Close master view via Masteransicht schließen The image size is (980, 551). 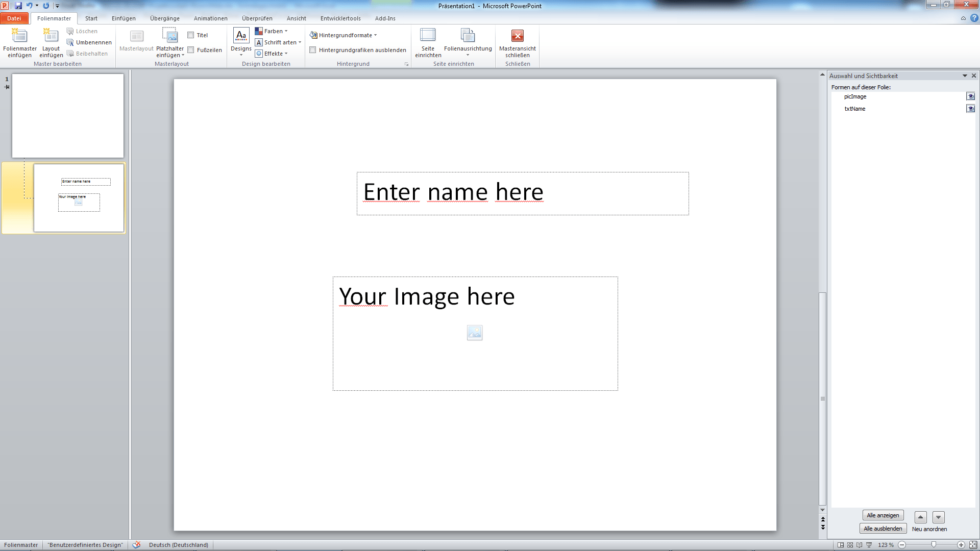(518, 43)
